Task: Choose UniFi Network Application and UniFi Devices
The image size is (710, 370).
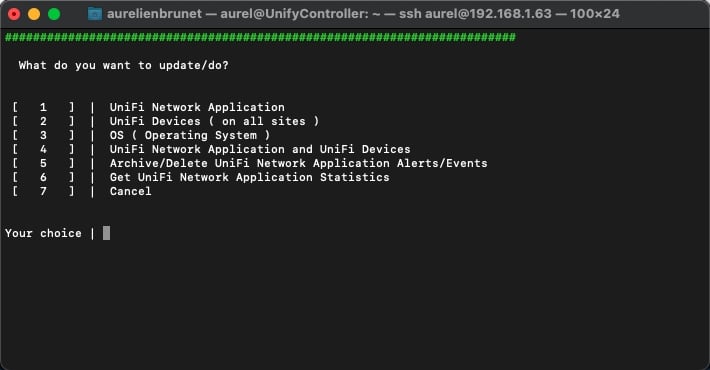Action: tap(260, 149)
